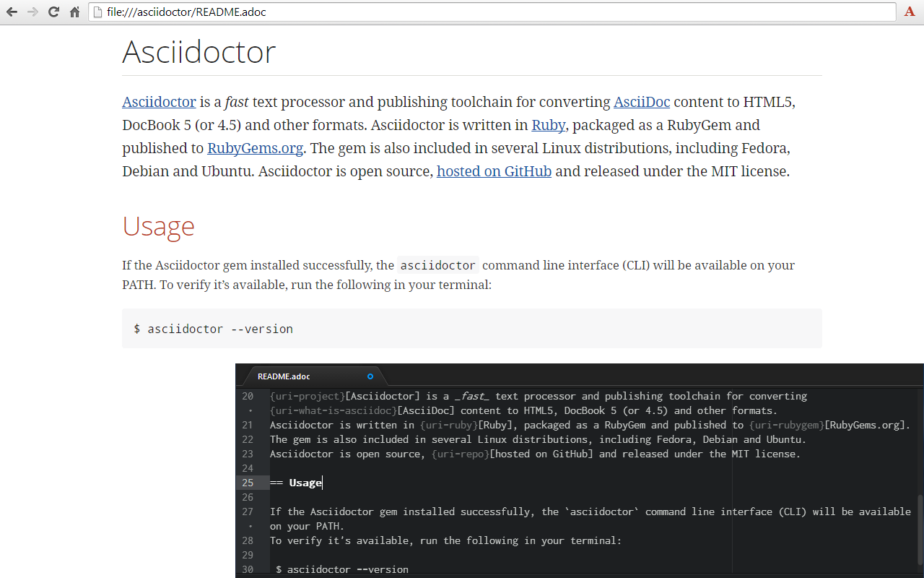Click the unsaved-changes dot on README.adoc tab

pos(370,376)
